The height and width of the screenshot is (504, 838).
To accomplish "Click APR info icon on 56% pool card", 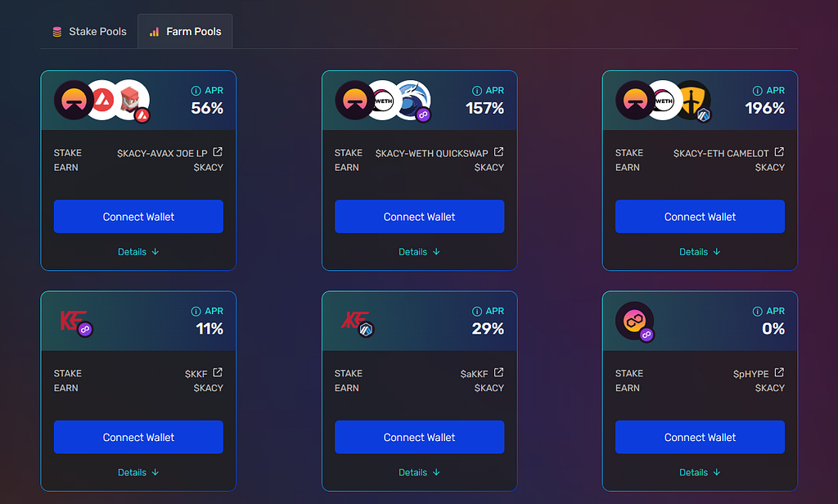I will pyautogui.click(x=196, y=91).
